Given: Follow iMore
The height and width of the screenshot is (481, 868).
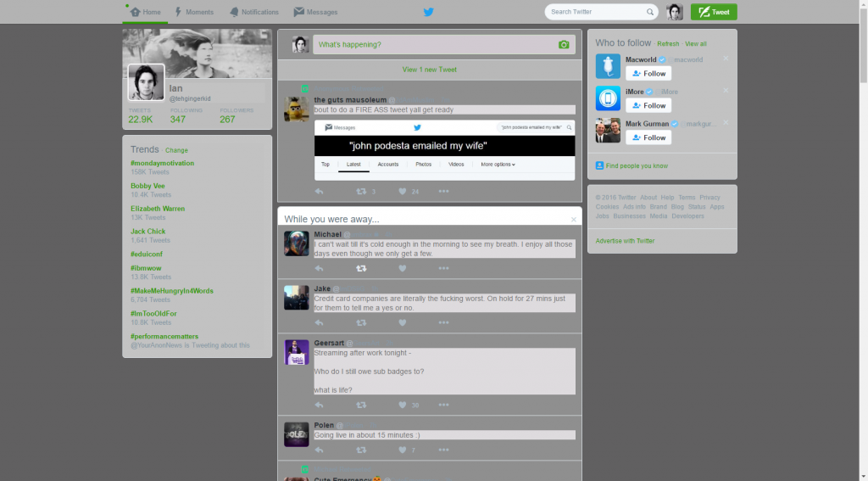Looking at the screenshot, I should point(648,105).
